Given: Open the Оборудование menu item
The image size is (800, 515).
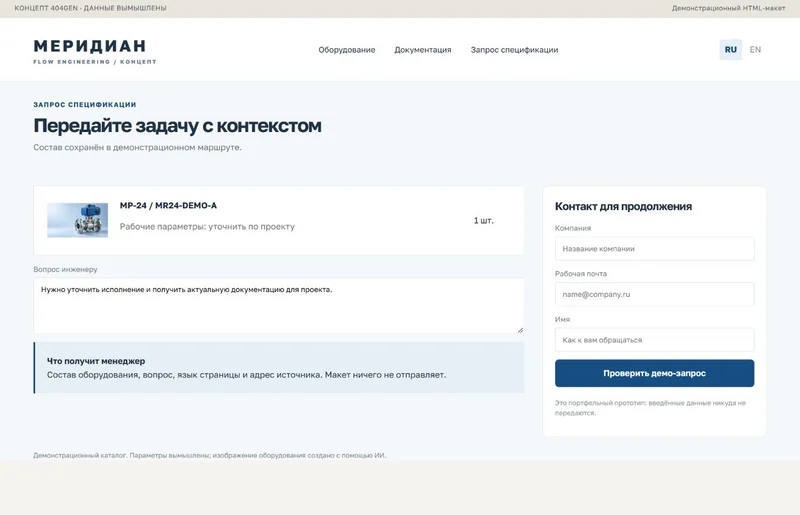Looking at the screenshot, I should (x=346, y=50).
